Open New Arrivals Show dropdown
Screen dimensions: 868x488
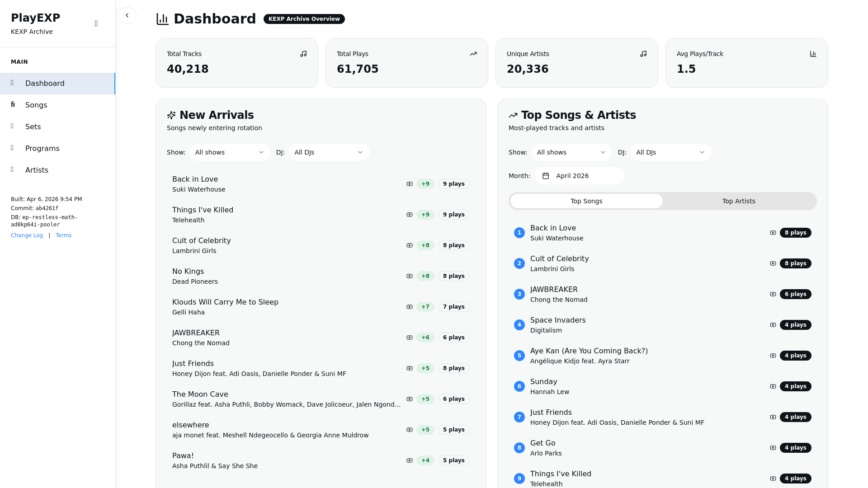(x=230, y=152)
